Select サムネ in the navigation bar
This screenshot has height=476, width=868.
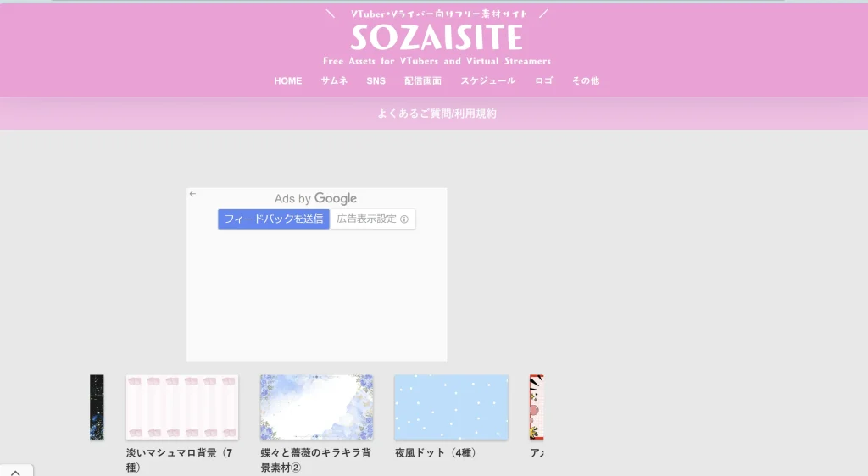tap(334, 81)
